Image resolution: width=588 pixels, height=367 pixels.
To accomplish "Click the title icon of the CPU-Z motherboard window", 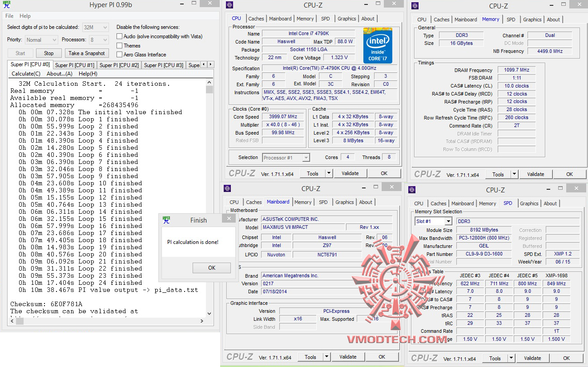I will coord(227,188).
